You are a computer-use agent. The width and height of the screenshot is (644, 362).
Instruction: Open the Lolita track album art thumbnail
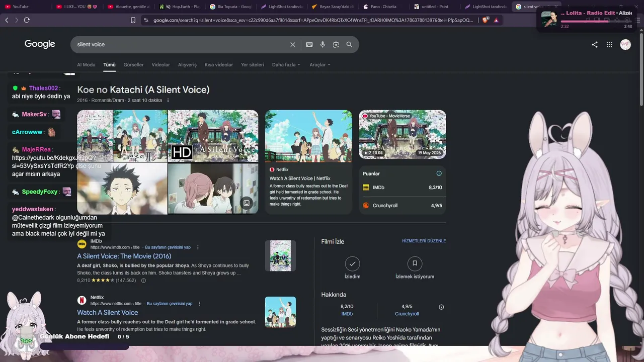(x=549, y=19)
